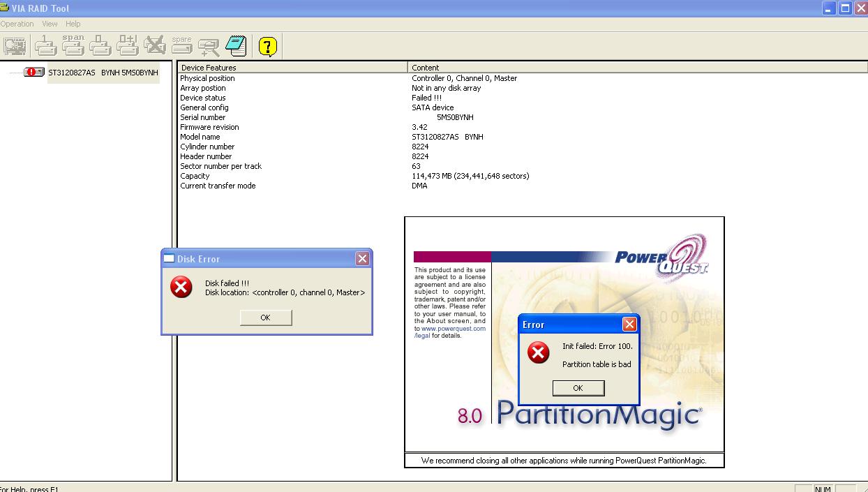Viewport: 868px width, 492px height.
Task: Click the Firmware revision row label
Action: pos(209,127)
